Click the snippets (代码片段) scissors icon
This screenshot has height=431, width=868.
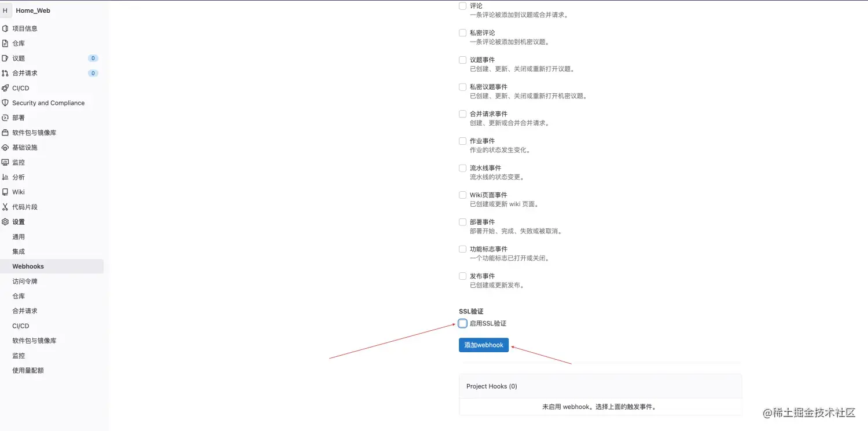(x=5, y=207)
